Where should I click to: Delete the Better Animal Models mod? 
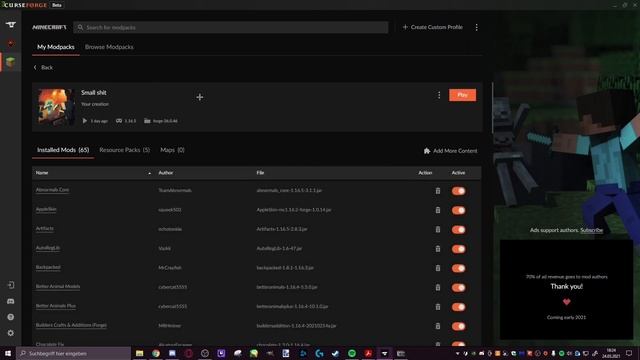click(438, 287)
